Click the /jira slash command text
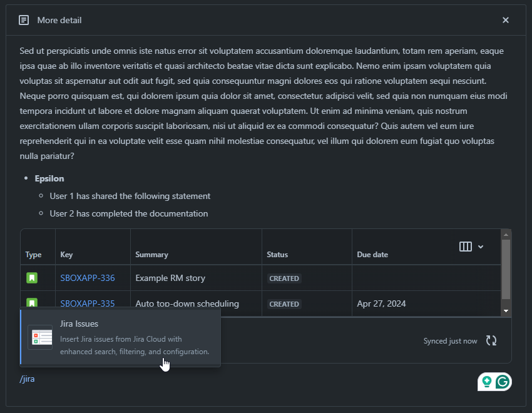 [27, 379]
